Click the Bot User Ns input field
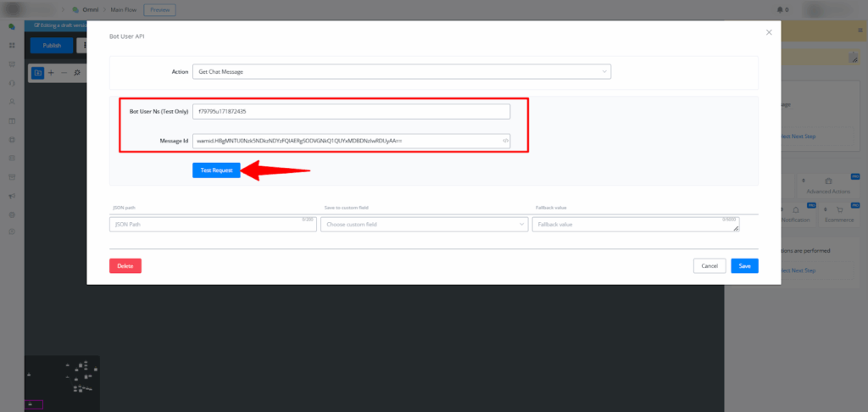Screen dimensions: 868x412 coord(351,111)
